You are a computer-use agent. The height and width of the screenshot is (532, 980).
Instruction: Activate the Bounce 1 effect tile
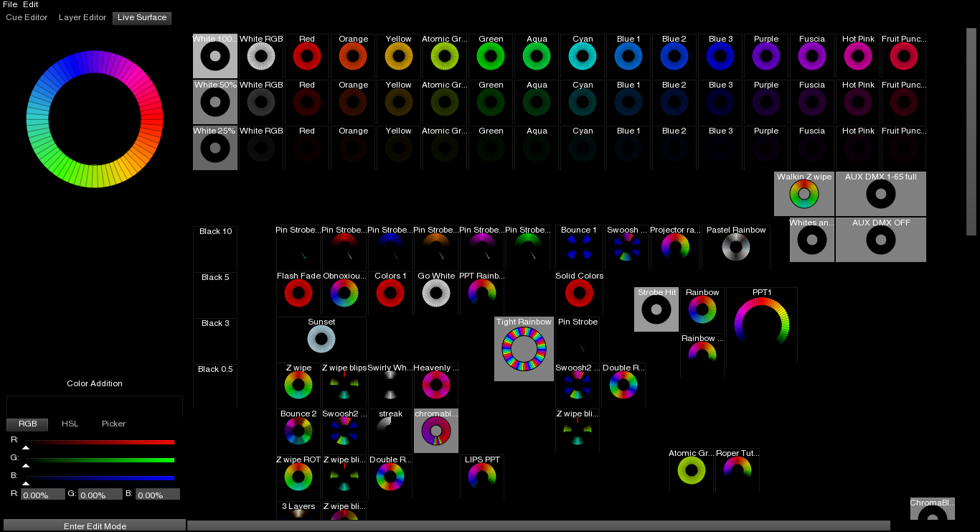578,247
